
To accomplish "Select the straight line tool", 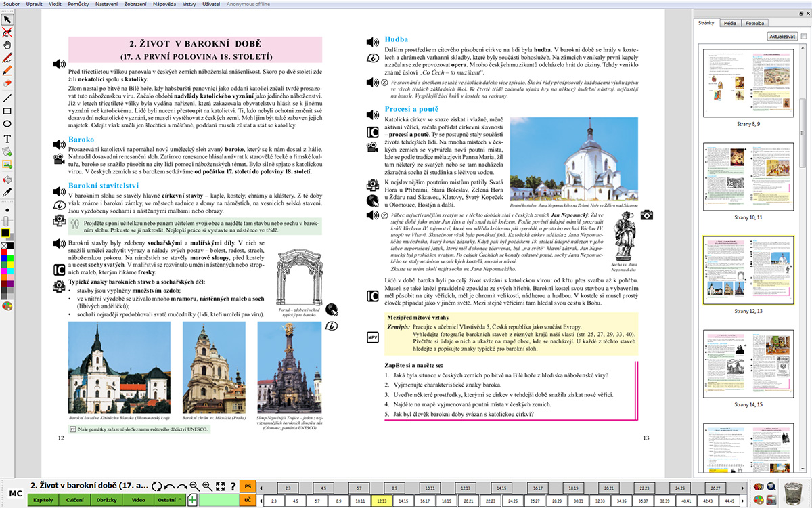I will click(x=7, y=97).
